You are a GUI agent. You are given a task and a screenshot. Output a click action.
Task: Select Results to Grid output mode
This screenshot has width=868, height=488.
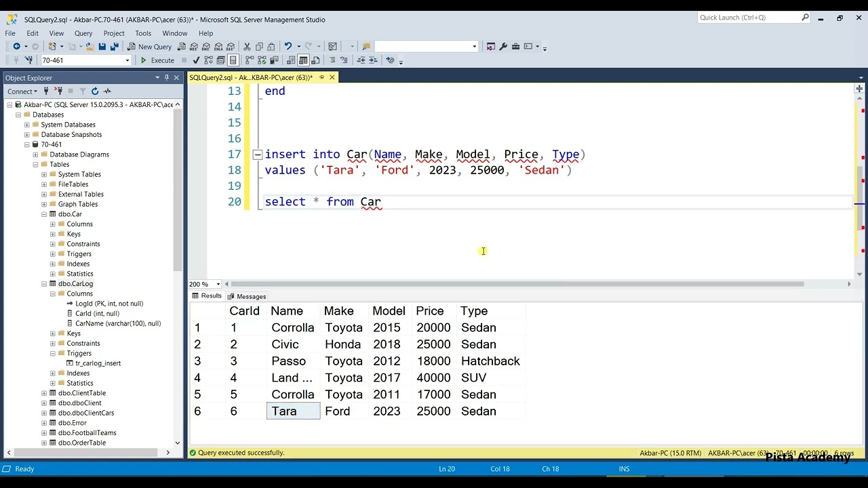click(303, 60)
